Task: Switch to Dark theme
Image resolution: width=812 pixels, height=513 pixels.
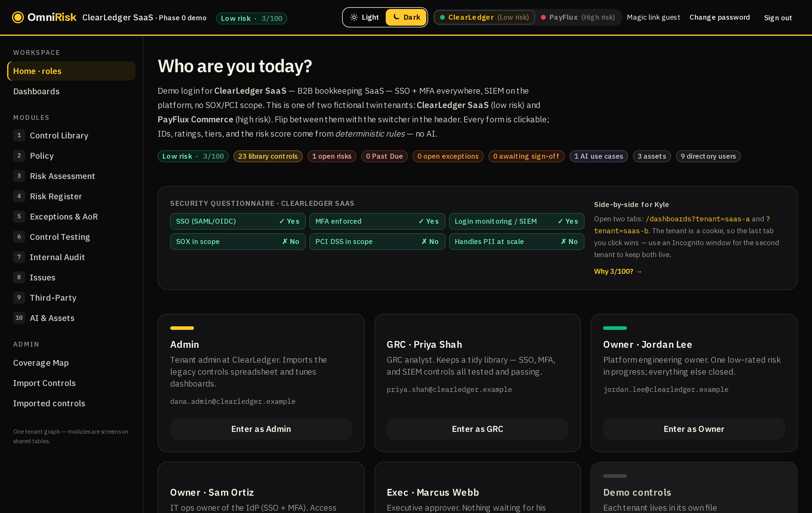Action: 406,17
